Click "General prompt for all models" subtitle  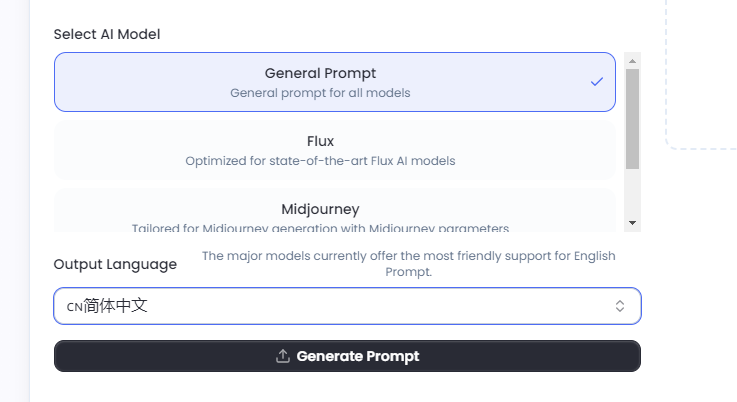[320, 93]
